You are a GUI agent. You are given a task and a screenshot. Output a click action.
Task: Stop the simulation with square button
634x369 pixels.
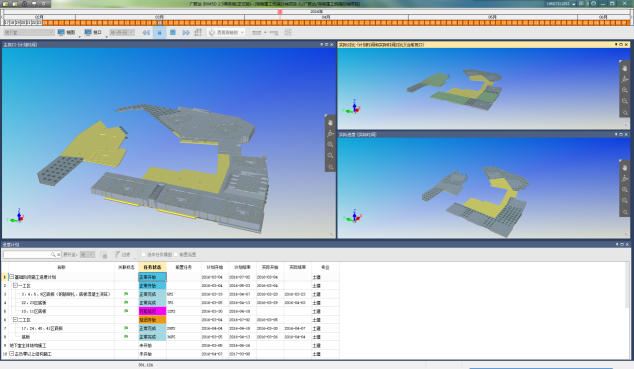click(x=173, y=32)
